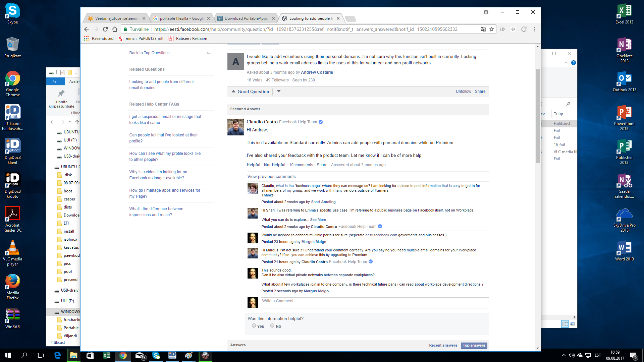Expand See More in Claudio's comment
Image resolution: width=644 pixels, height=362 pixels.
[x=318, y=220]
